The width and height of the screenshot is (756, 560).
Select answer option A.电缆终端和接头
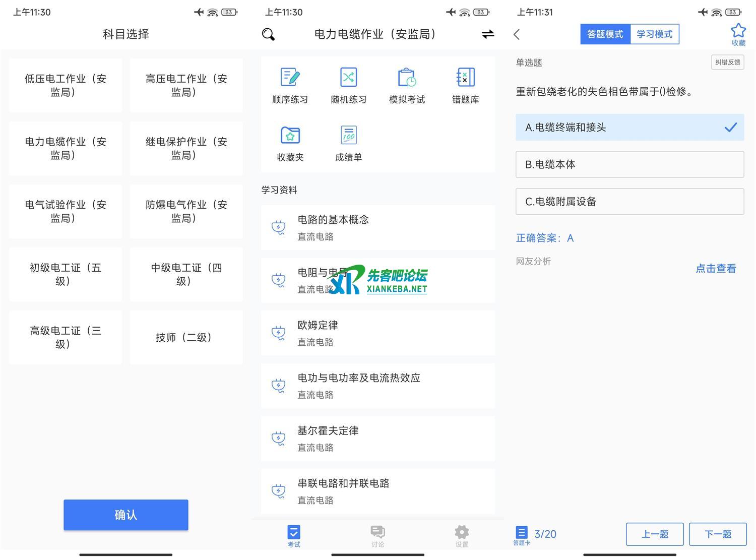tap(629, 128)
